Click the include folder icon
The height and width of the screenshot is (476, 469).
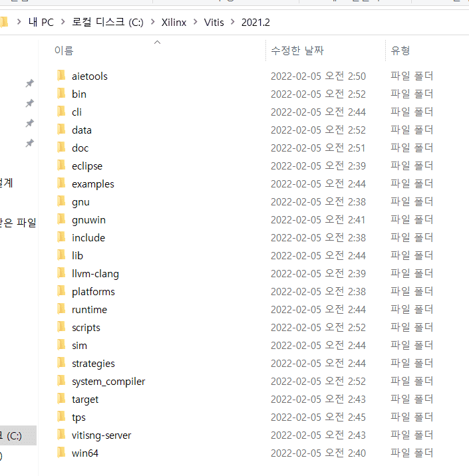pos(61,237)
